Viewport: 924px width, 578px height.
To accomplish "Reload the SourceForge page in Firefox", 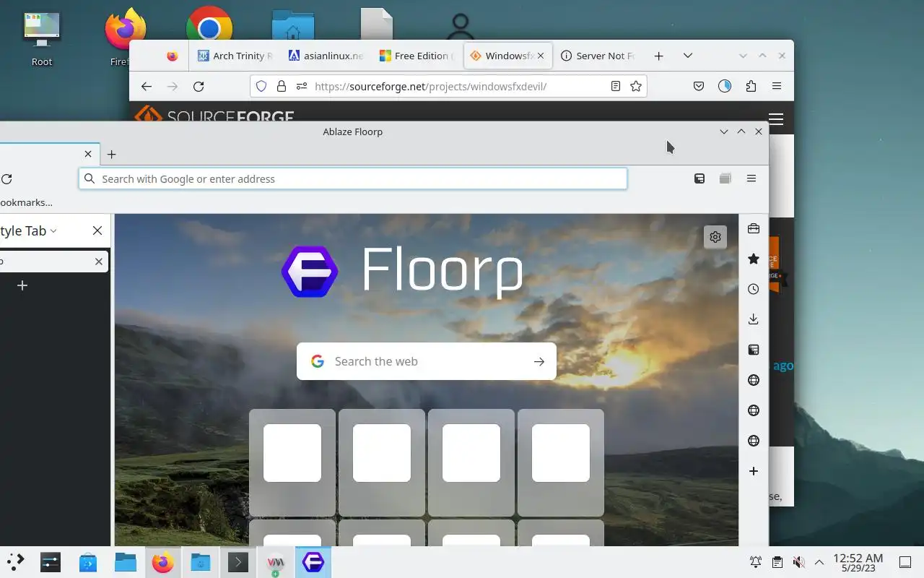I will click(199, 86).
